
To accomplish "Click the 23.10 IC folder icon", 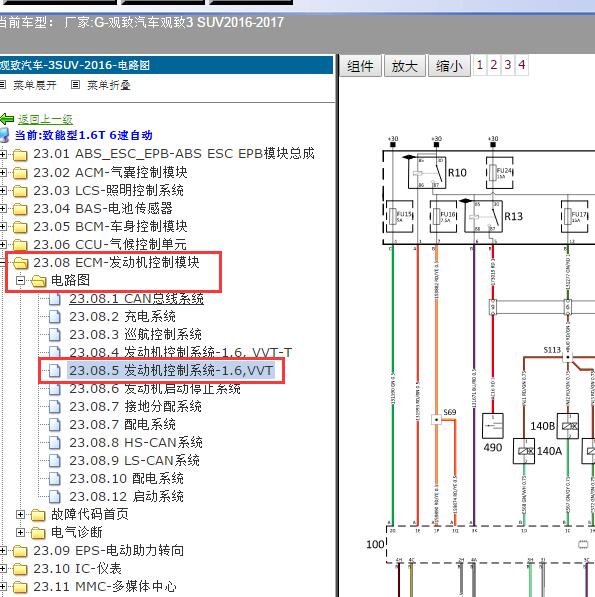I will [x=20, y=569].
